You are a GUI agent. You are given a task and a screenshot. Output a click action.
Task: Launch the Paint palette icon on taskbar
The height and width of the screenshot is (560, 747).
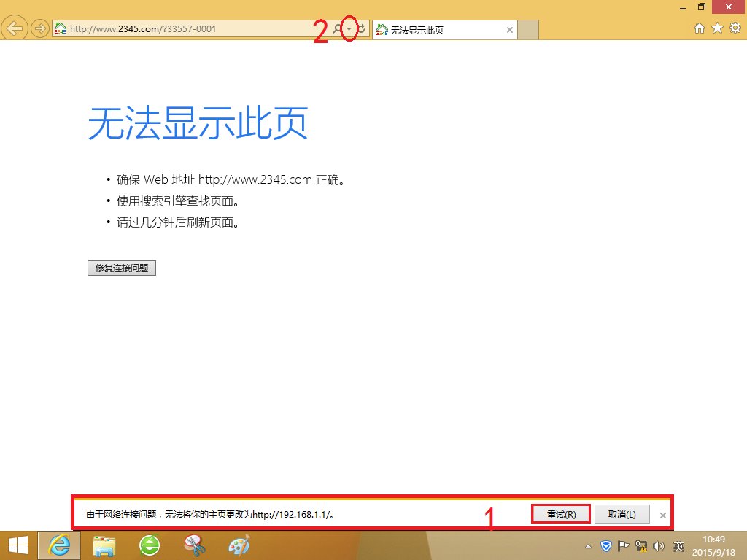click(x=239, y=545)
